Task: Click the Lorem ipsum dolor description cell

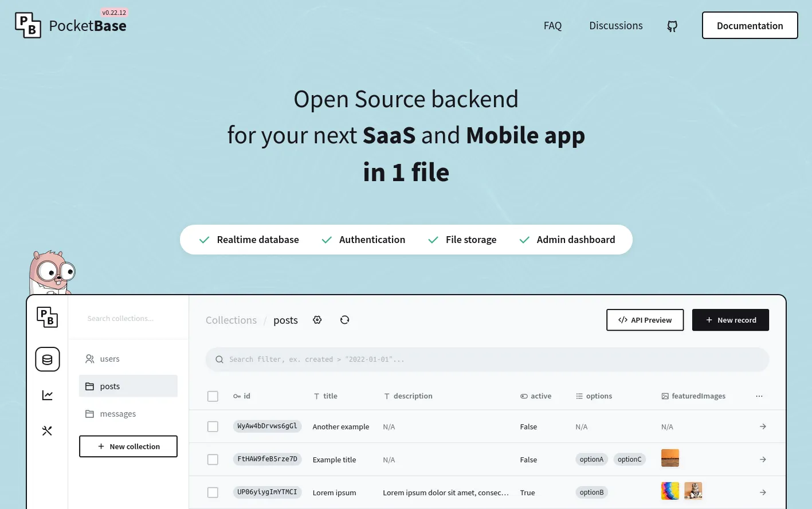Action: coord(446,493)
